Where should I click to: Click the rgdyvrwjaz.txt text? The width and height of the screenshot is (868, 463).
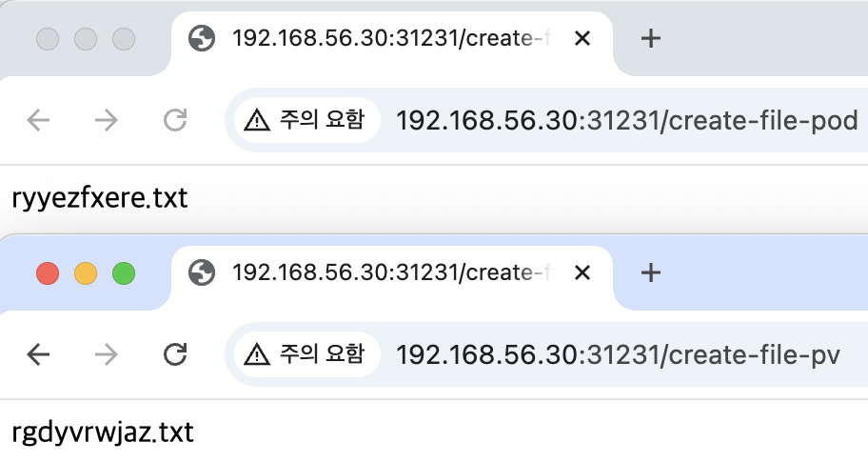click(103, 433)
